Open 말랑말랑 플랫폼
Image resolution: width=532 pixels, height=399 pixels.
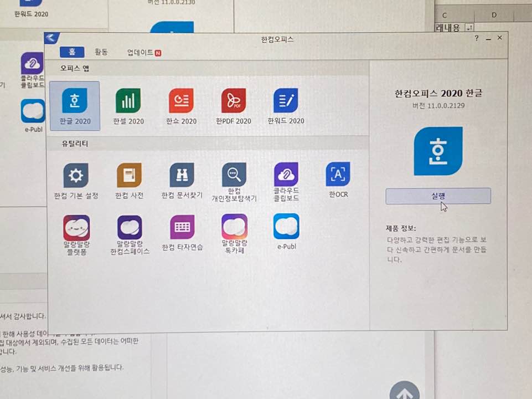tap(76, 228)
